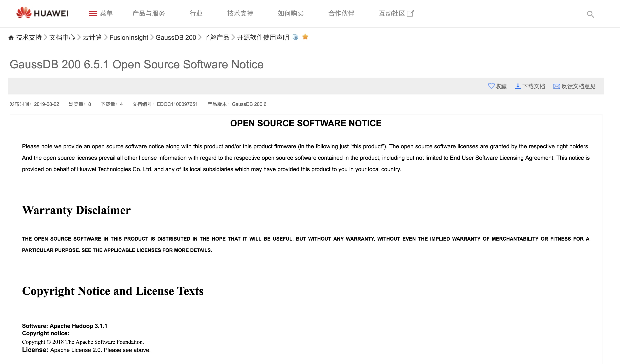Open the 如何购买 nav item
The image size is (620, 364).
[291, 13]
